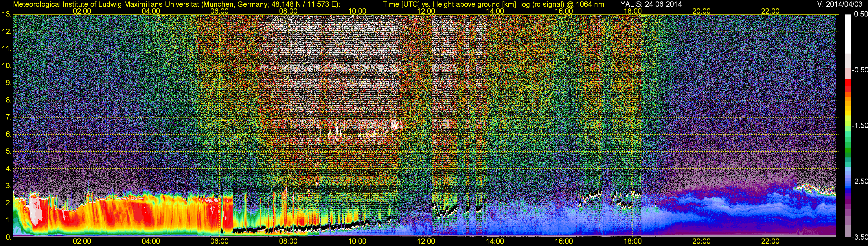Screen dimensions: 868x246
Task: Click the 16:00 label on the top time axis
Action: [564, 11]
